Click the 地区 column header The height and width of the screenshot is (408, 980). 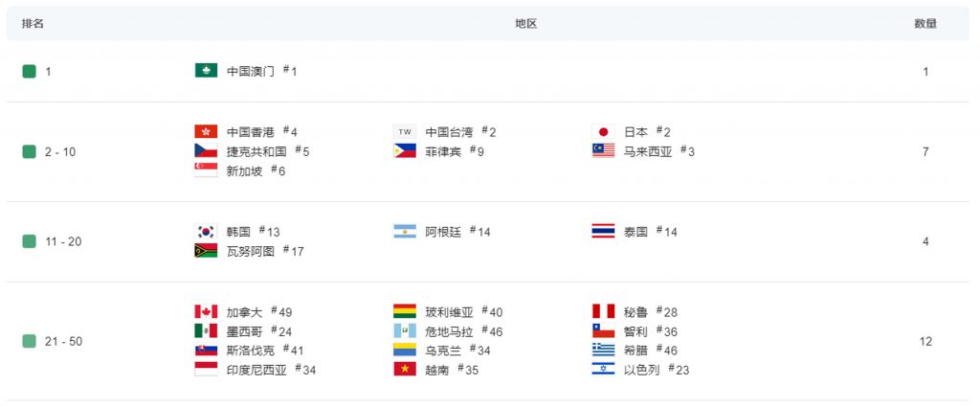click(x=526, y=24)
